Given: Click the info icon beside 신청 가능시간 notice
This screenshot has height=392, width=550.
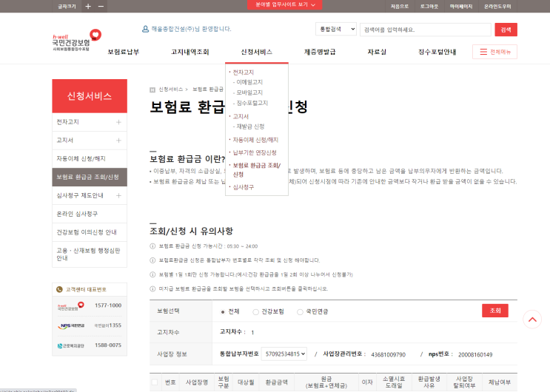Looking at the screenshot, I should [x=152, y=246].
